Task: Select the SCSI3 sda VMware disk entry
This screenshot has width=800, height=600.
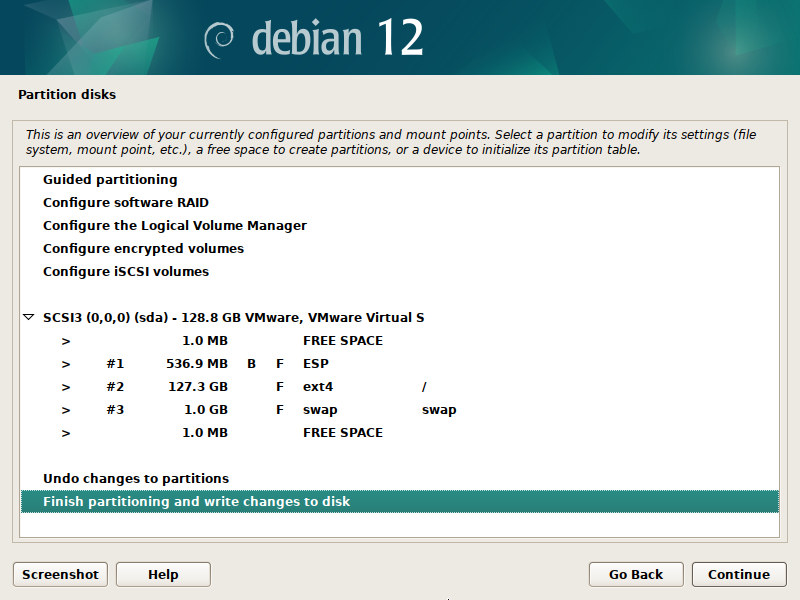Action: coord(233,318)
